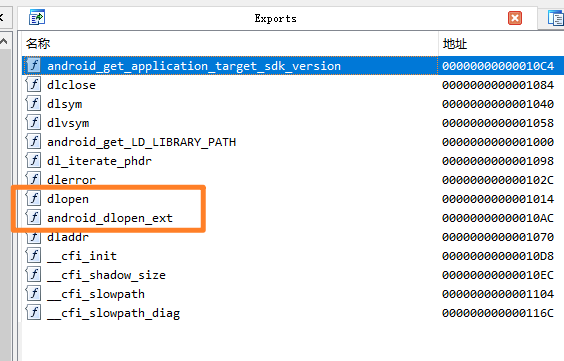This screenshot has height=361, width=564.
Task: Click address 00000000000010D8
Action: click(498, 256)
